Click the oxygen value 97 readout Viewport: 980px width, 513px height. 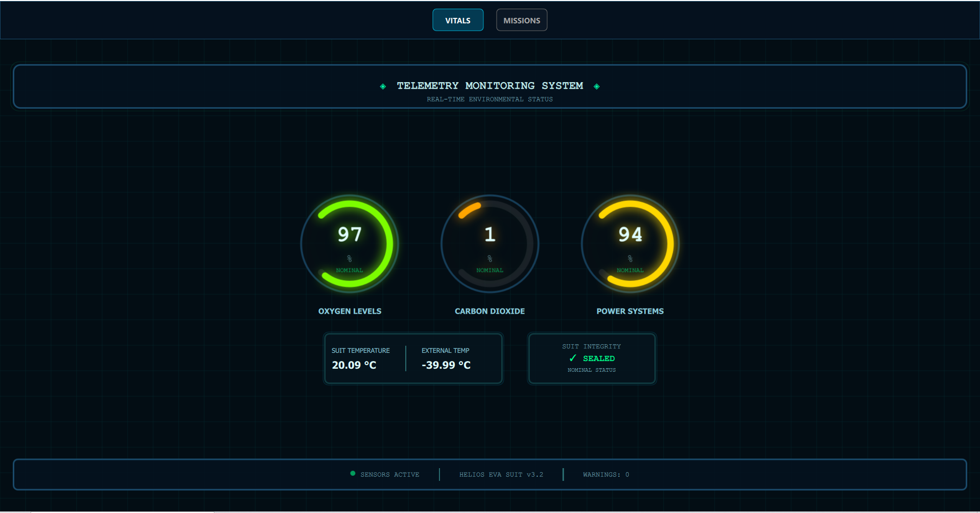coord(350,235)
